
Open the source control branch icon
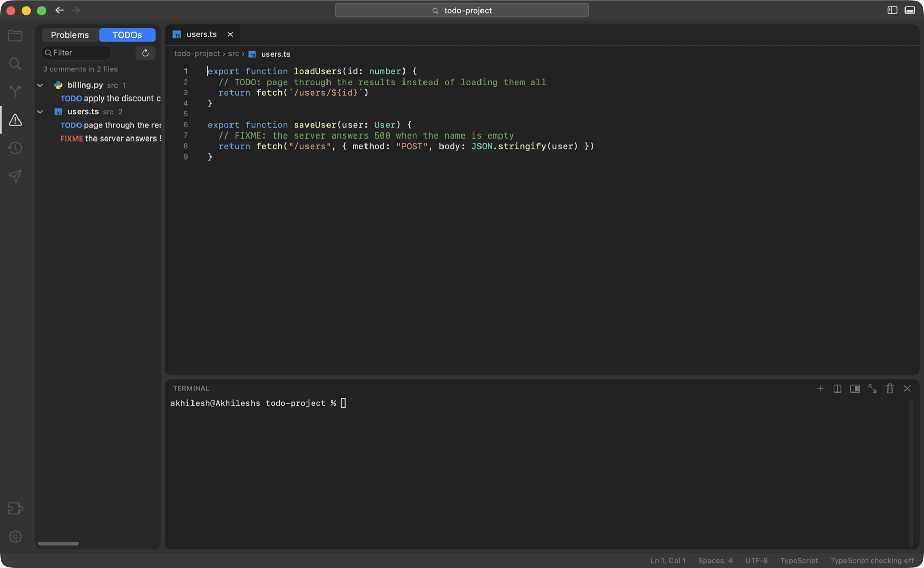tap(15, 92)
